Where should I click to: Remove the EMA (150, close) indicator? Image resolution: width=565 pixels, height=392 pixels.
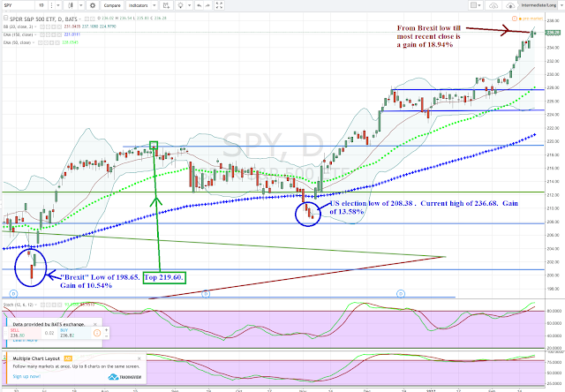pyautogui.click(x=59, y=34)
